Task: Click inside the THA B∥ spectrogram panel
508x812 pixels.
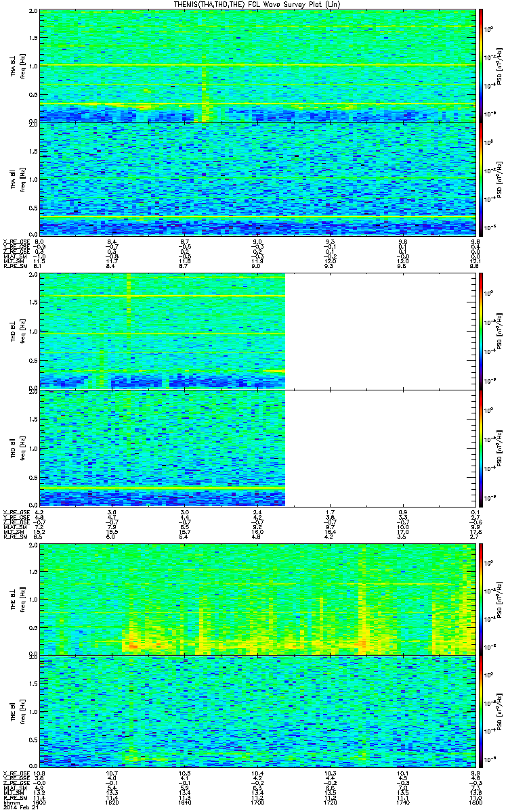Action: pyautogui.click(x=257, y=179)
